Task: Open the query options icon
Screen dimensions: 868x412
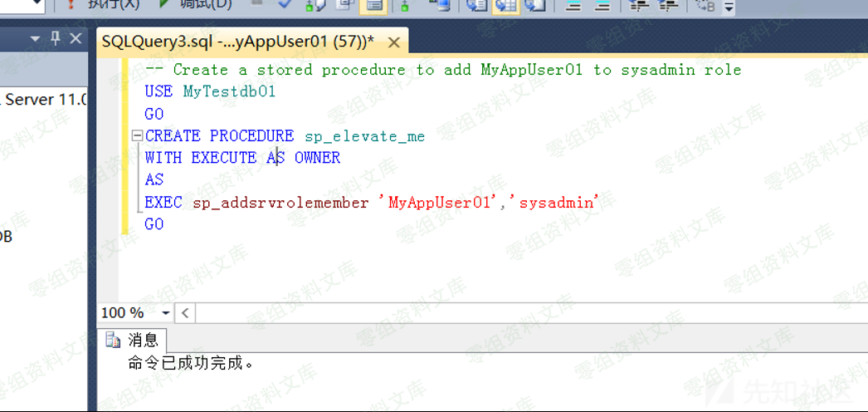Action: (344, 5)
